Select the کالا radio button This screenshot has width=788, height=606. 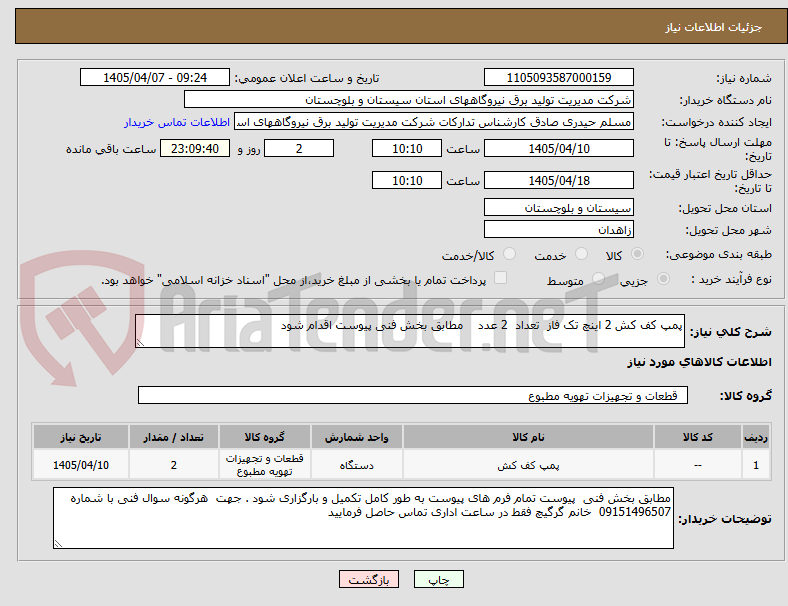637,254
